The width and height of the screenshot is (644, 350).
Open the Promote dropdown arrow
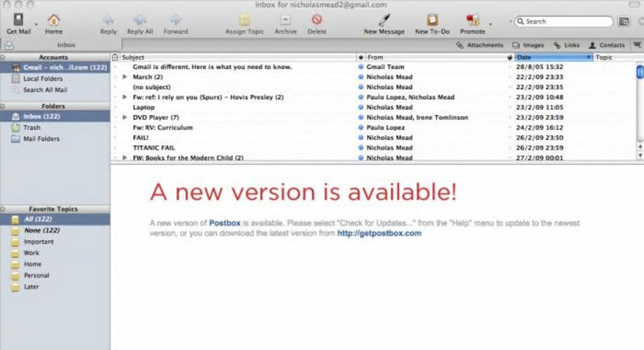[x=491, y=25]
